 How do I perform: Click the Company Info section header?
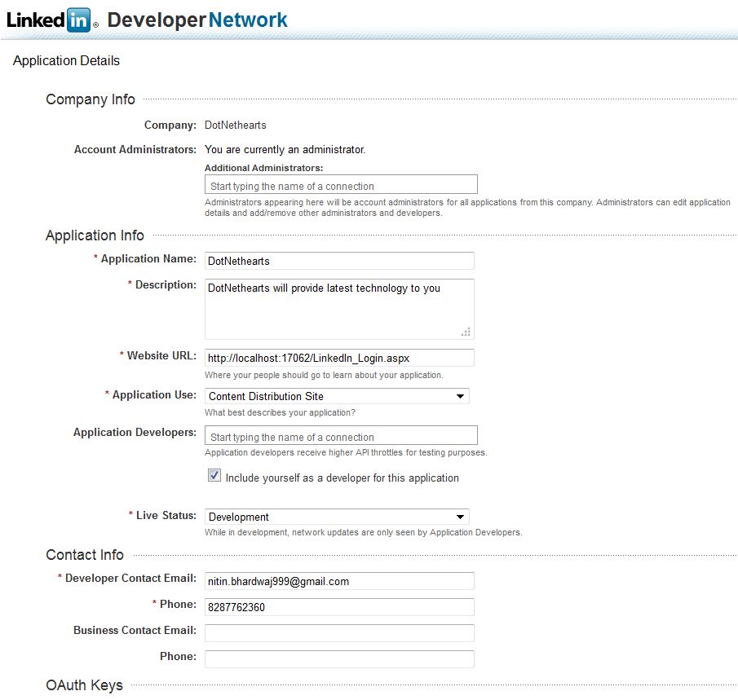point(90,99)
